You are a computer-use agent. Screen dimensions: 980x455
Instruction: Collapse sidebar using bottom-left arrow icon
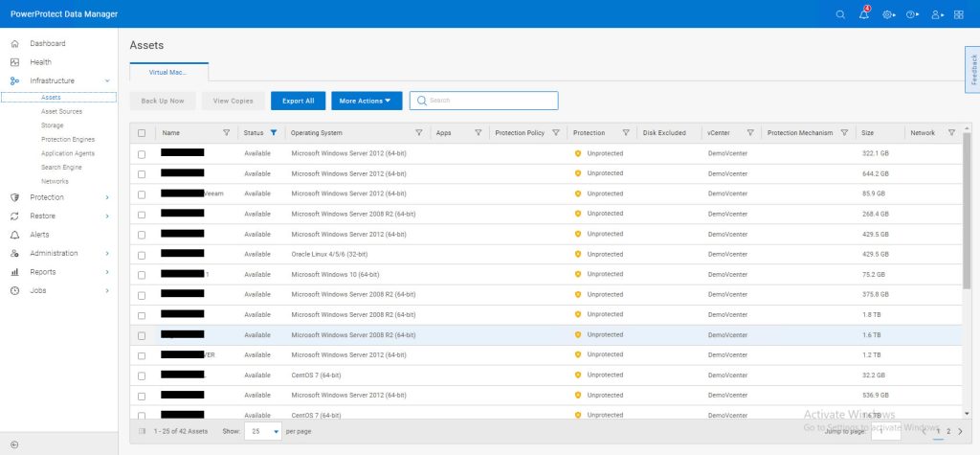pyautogui.click(x=14, y=444)
